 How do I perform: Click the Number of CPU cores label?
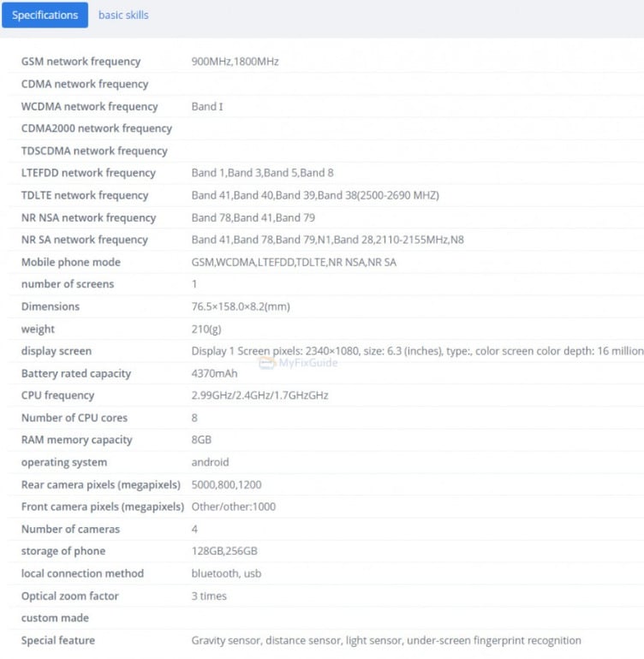(x=74, y=418)
